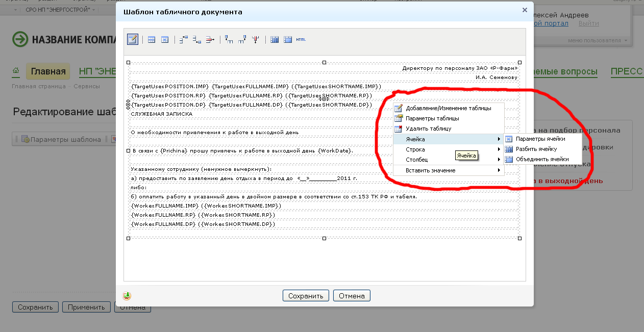Click the insert row above toolbar icon
The height and width of the screenshot is (332, 644).
point(184,39)
